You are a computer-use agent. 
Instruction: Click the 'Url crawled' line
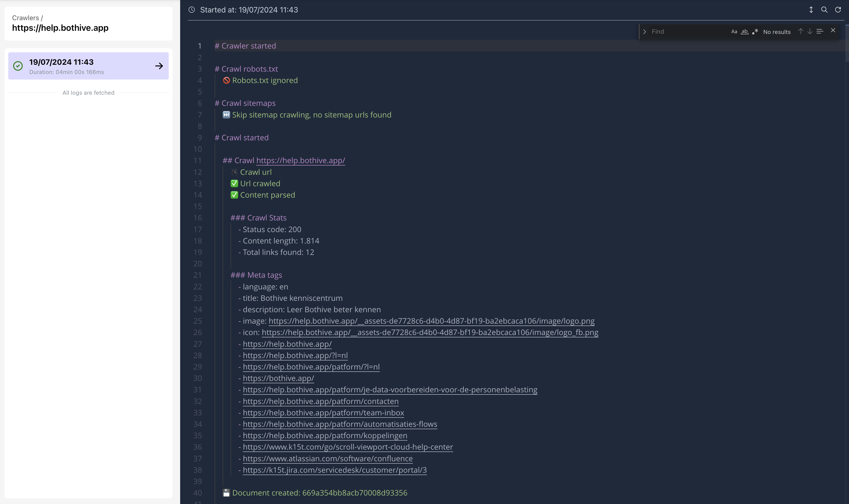click(255, 183)
